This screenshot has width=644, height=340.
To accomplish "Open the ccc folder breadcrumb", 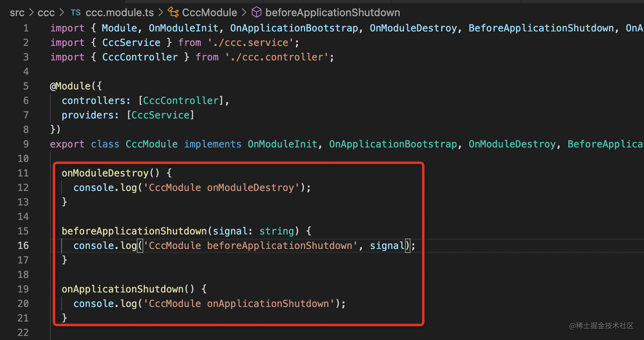I will point(46,12).
